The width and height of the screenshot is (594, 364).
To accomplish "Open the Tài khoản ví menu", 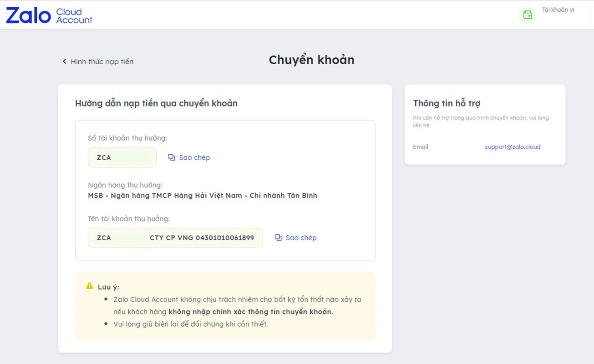I will (x=558, y=10).
